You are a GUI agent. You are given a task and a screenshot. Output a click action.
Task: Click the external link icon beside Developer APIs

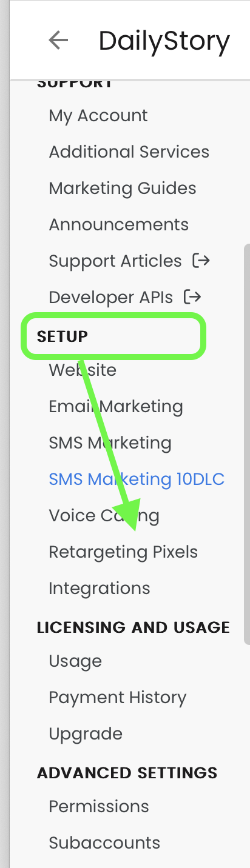coord(192,297)
